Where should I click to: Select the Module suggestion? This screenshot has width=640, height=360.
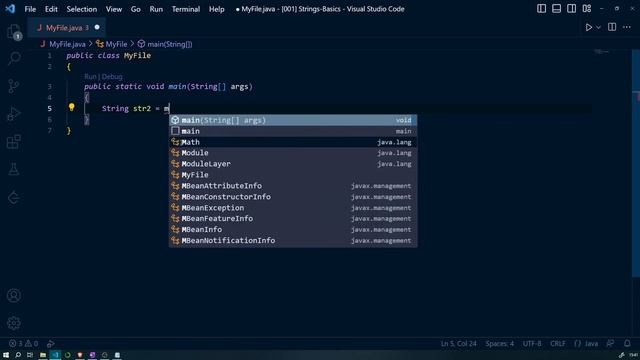(293, 153)
